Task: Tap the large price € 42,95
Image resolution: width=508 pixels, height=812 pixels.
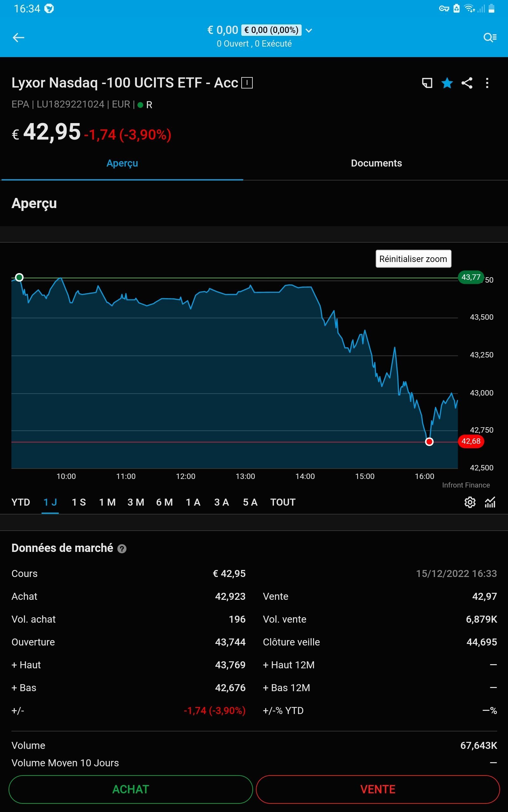Action: tap(46, 132)
